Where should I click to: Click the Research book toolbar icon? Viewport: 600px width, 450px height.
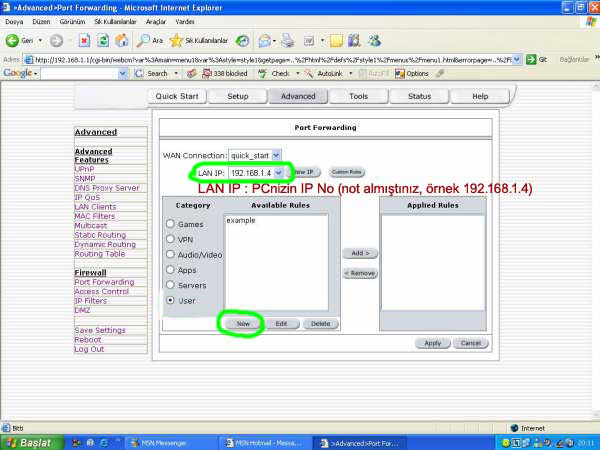pos(354,40)
